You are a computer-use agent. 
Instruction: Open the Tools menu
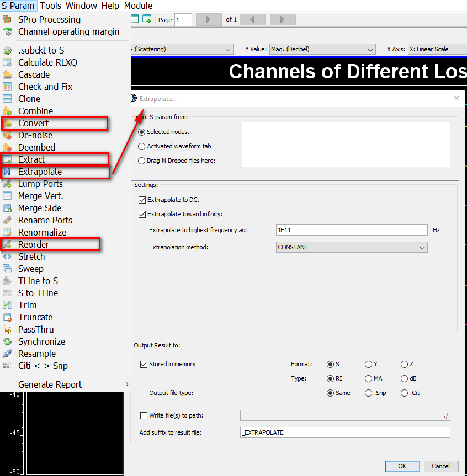50,6
